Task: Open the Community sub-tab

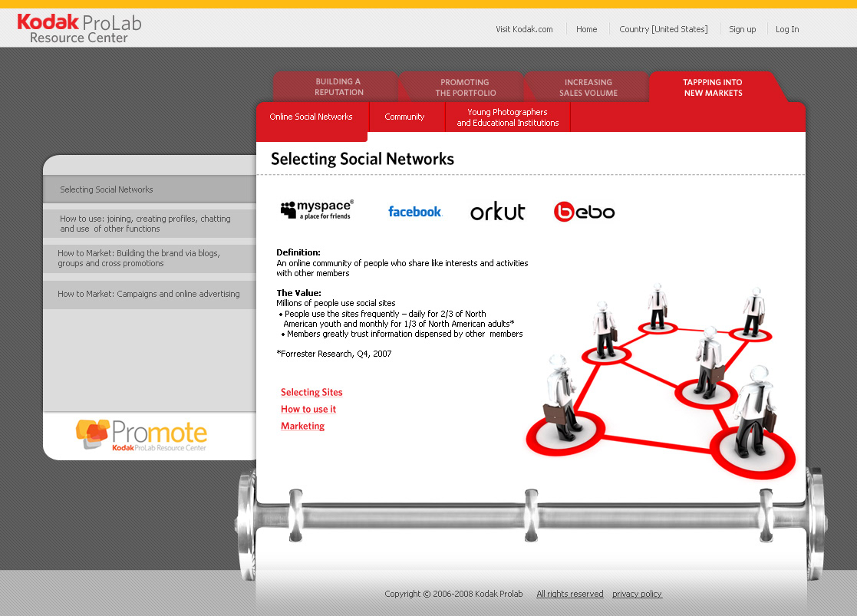Action: (x=404, y=117)
